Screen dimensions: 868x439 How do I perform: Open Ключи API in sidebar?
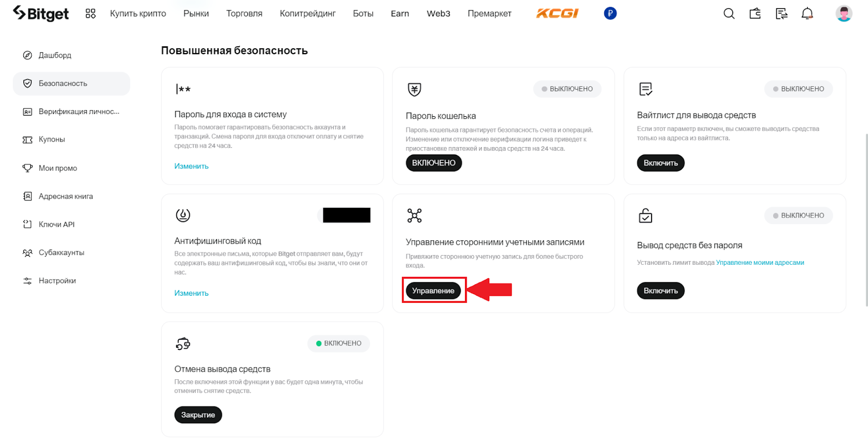[56, 224]
